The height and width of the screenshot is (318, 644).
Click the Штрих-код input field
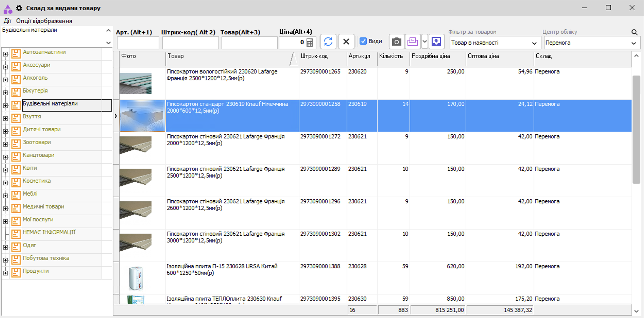coord(190,43)
